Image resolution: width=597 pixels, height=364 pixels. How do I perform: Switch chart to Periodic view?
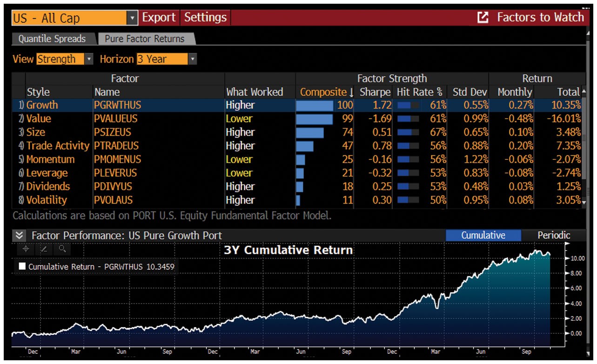click(x=554, y=235)
